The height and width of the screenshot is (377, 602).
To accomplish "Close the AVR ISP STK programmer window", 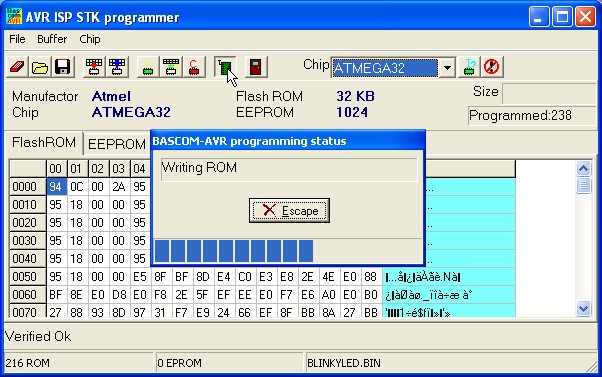I will point(585,17).
